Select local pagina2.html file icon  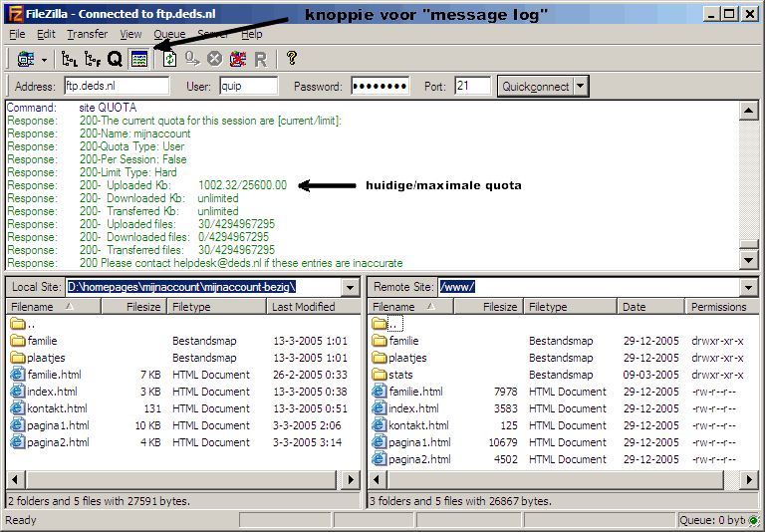[x=18, y=442]
